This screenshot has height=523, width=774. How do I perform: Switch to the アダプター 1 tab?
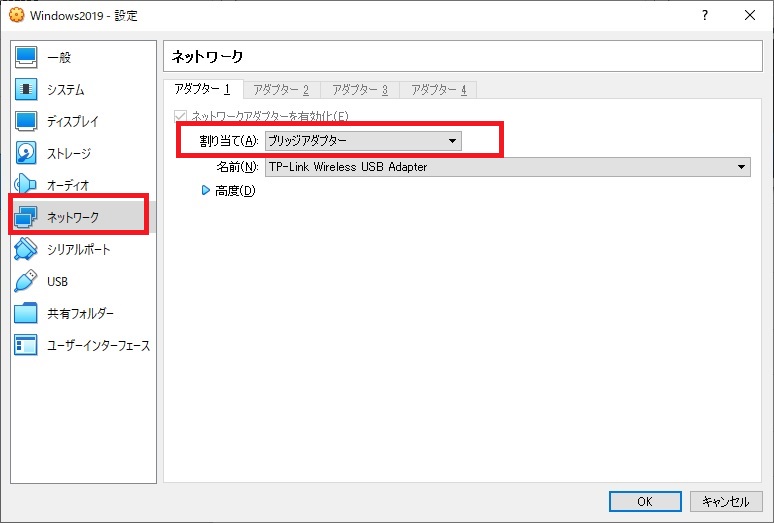pyautogui.click(x=202, y=89)
